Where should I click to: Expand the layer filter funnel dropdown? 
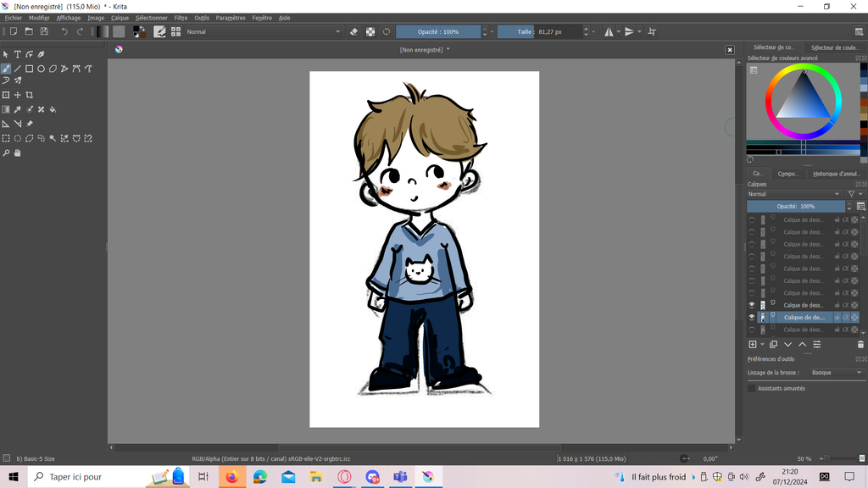point(853,194)
